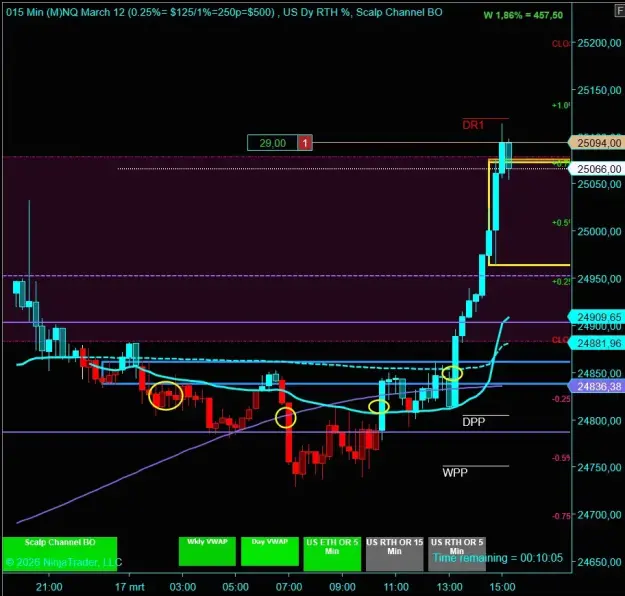Click the 17 mrt date axis label
The image size is (625, 596).
point(130,587)
